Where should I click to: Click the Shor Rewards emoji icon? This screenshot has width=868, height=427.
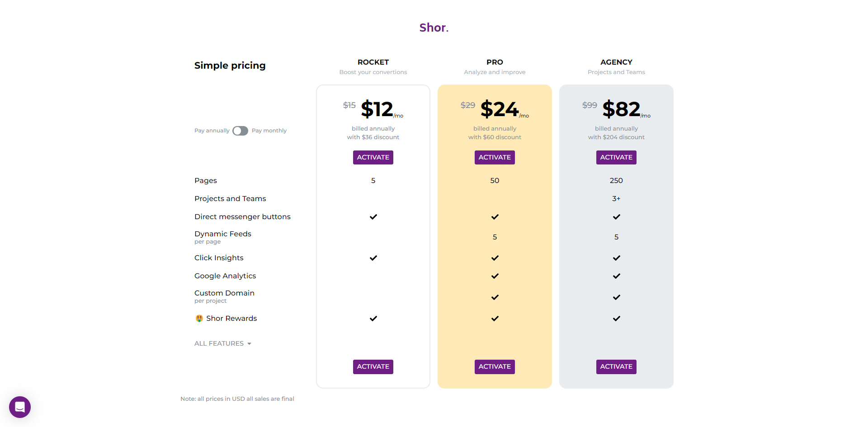199,318
